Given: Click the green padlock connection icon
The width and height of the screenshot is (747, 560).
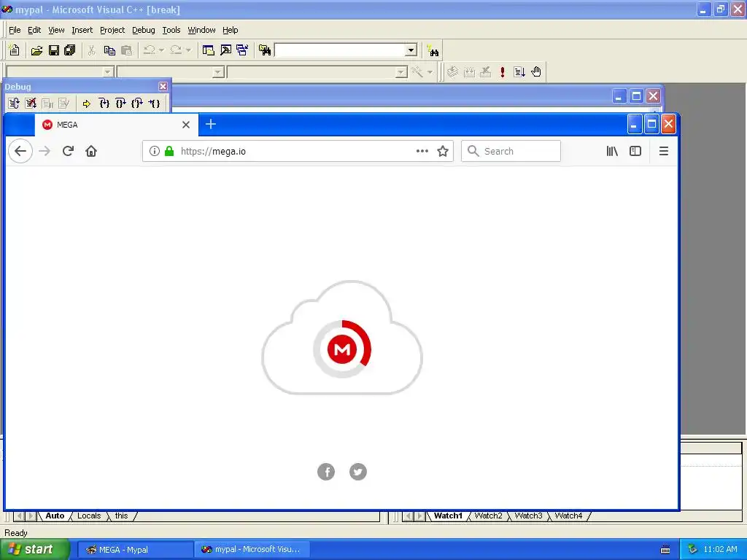Looking at the screenshot, I should [x=169, y=151].
